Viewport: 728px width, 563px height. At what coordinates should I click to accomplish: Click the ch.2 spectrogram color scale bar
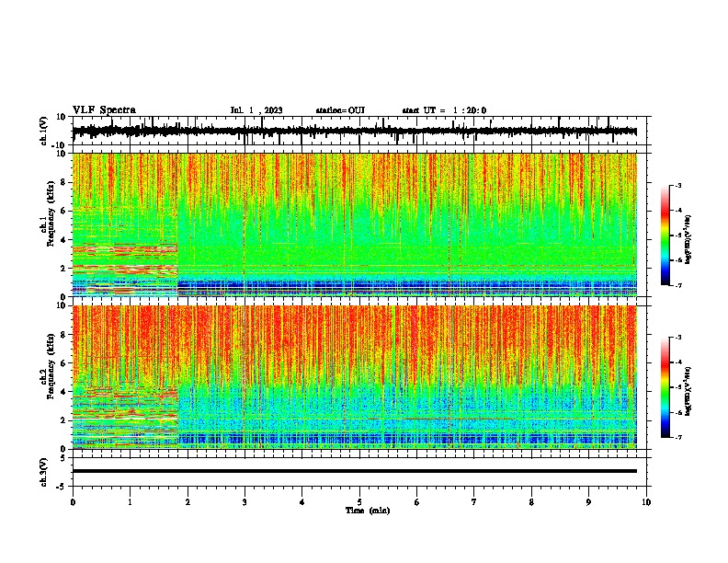(665, 387)
